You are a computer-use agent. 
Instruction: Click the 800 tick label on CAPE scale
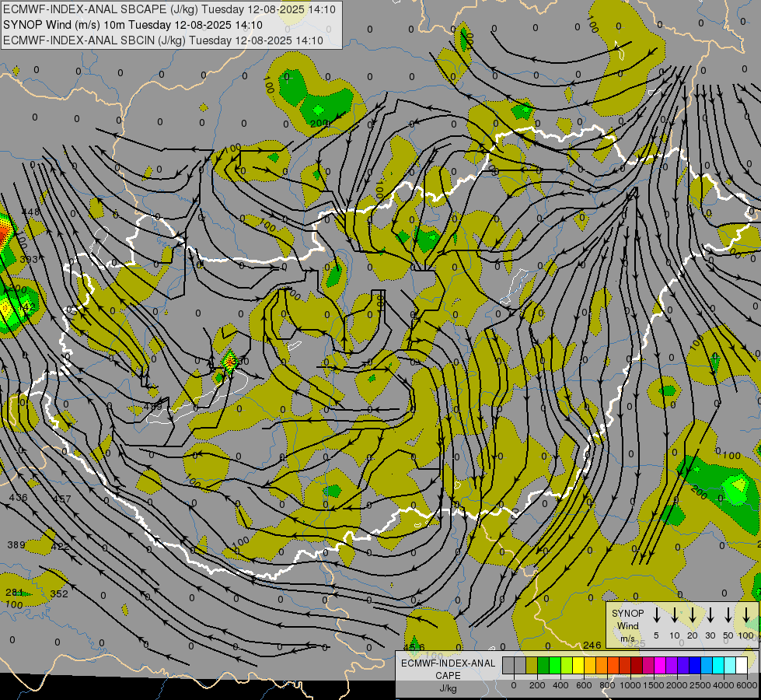607,685
